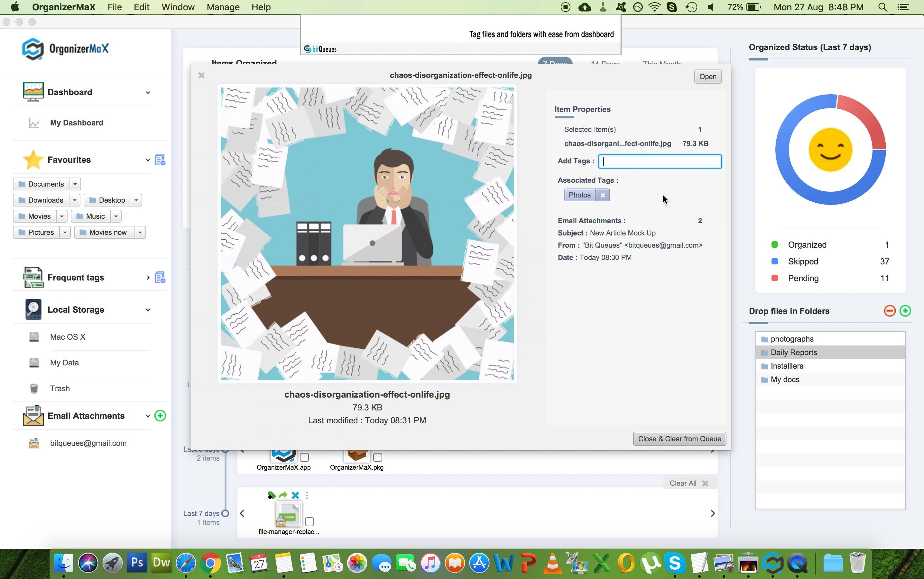
Task: Close the preview dialog with the X
Action: pos(201,76)
